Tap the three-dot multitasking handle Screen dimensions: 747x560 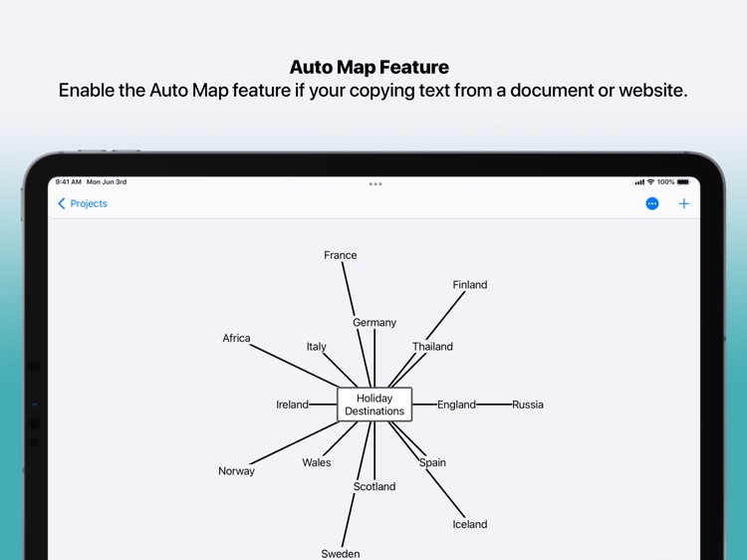point(374,184)
